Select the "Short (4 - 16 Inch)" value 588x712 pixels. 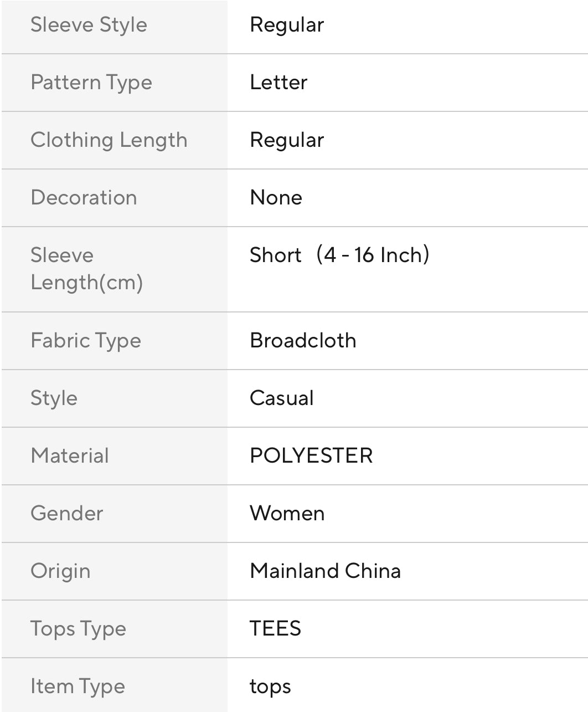(x=339, y=255)
